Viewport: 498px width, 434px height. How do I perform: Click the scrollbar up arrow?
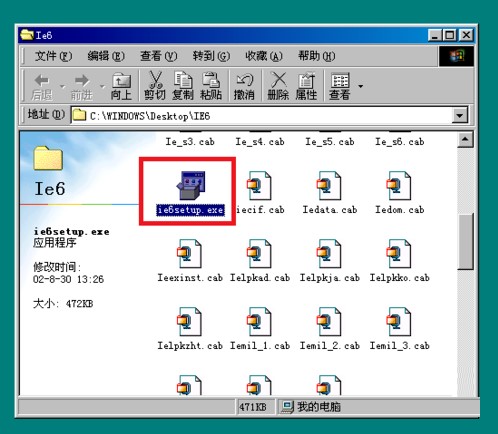(x=465, y=140)
